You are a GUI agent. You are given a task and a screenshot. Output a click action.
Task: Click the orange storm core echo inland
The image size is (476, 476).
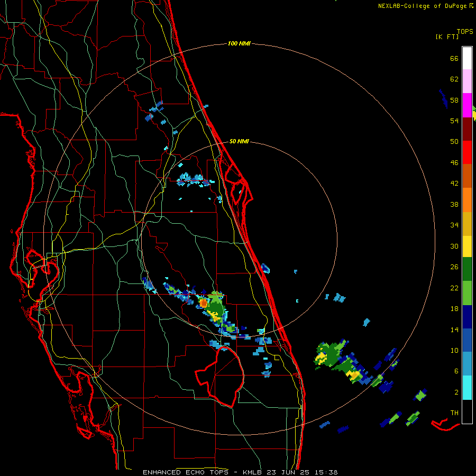[204, 303]
